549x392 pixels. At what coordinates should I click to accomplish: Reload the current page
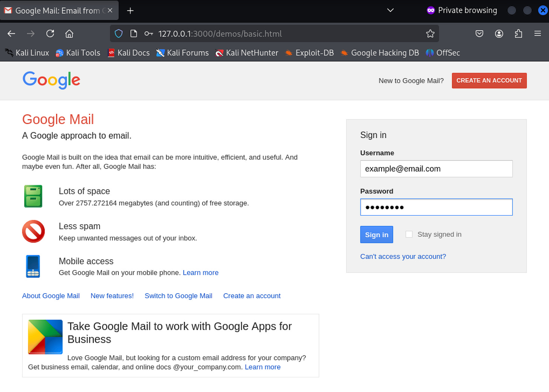[50, 34]
